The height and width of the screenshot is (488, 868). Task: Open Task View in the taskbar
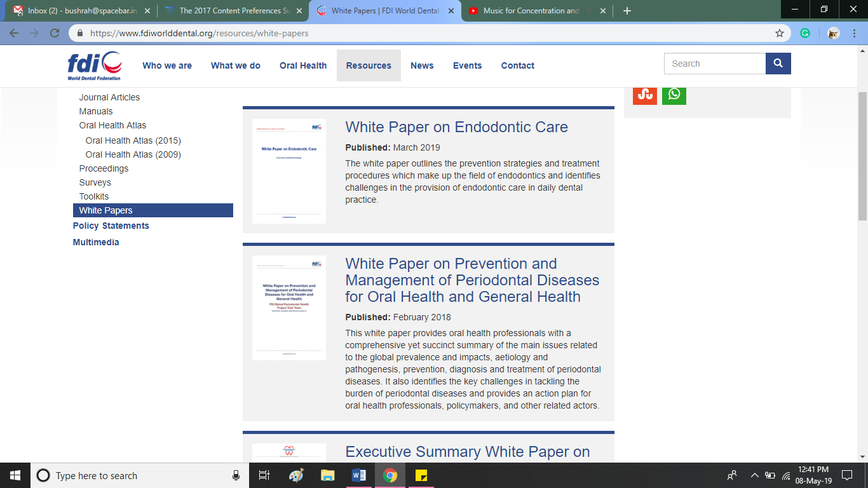[x=264, y=475]
